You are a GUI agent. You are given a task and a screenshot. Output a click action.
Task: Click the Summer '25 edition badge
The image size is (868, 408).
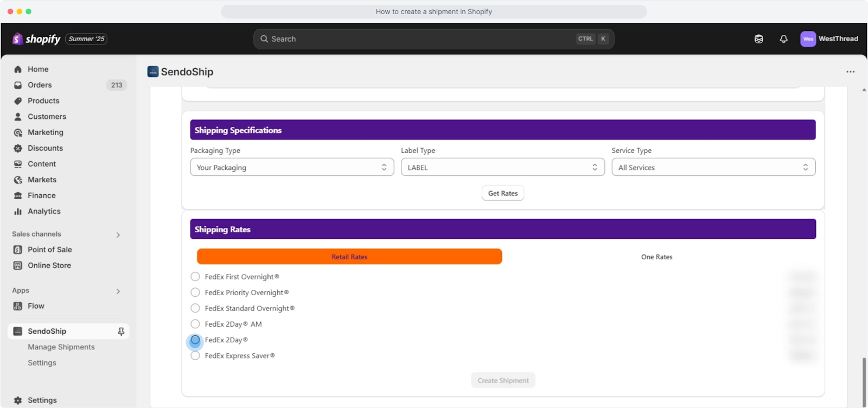pos(86,39)
